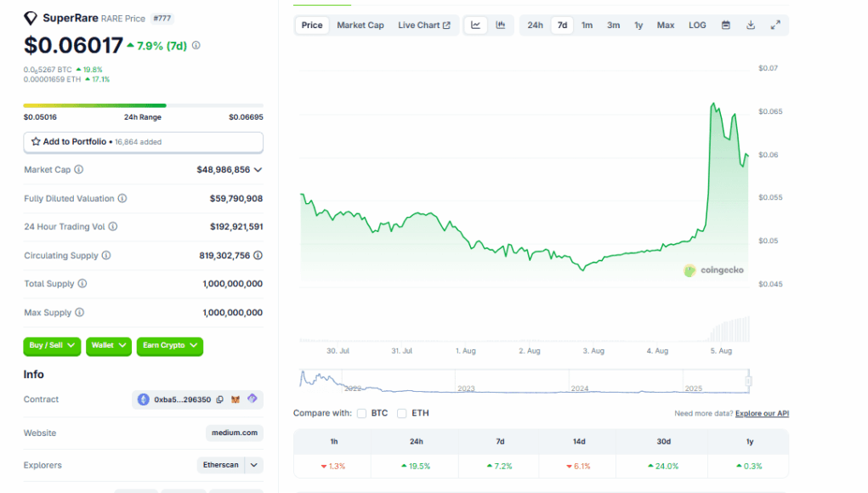Select the Price tab
868x493 pixels.
(x=312, y=25)
